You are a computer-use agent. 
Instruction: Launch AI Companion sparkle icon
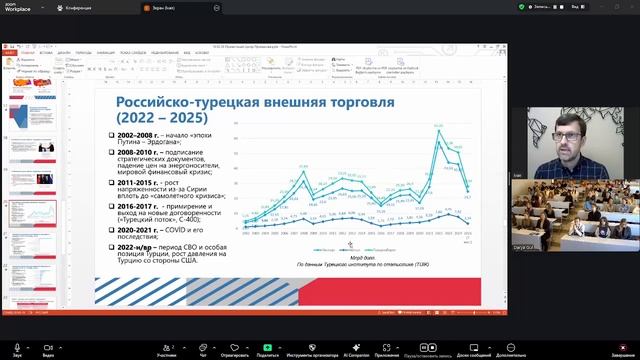coord(356,348)
